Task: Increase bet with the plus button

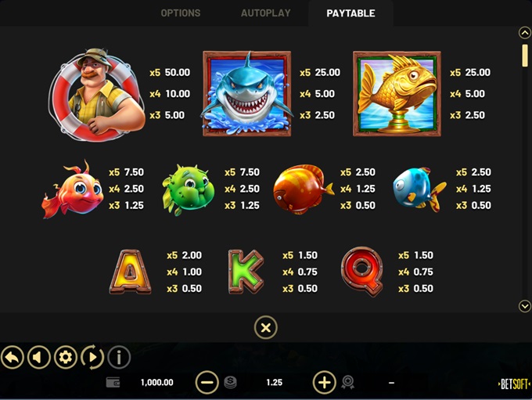Action: (325, 382)
